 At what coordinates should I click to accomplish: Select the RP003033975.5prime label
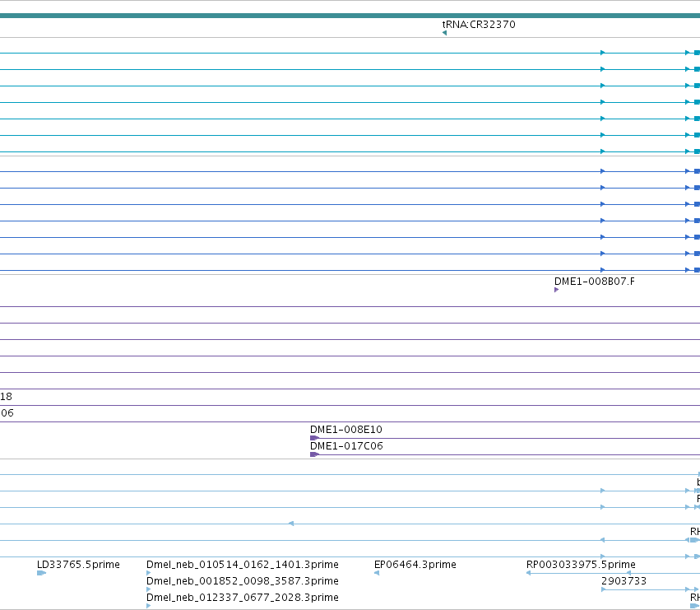581,565
